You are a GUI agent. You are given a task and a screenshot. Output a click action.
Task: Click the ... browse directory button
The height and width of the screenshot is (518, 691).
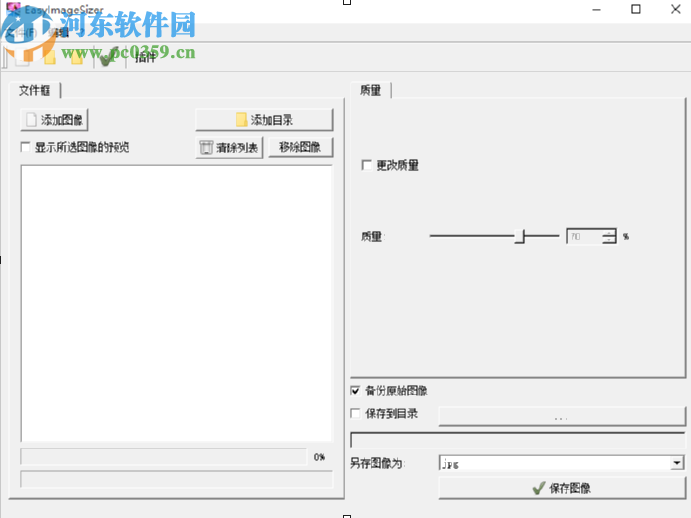[562, 417]
